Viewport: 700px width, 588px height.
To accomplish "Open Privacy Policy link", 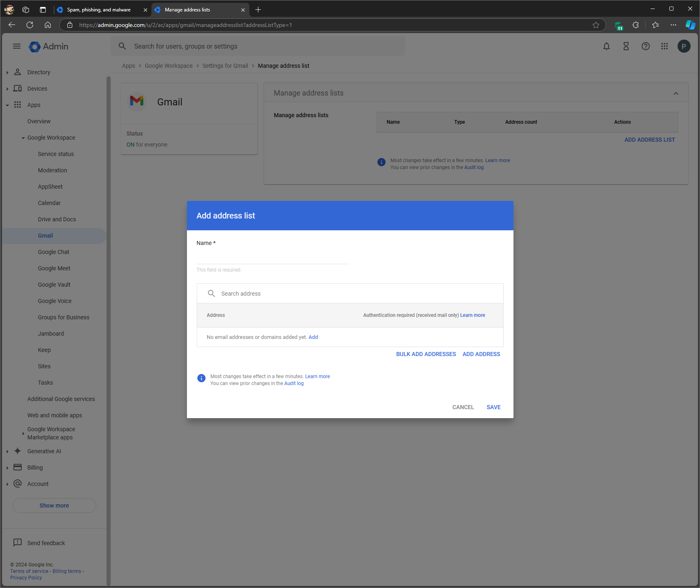I will (26, 577).
